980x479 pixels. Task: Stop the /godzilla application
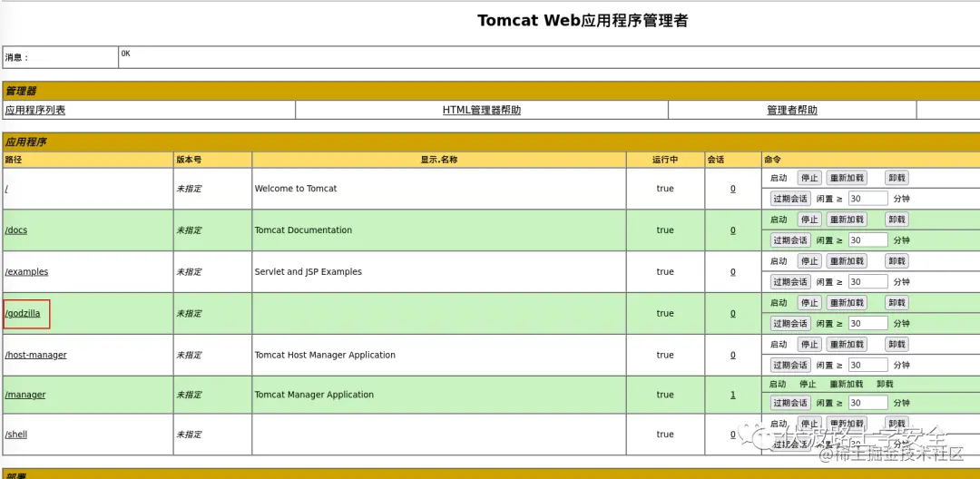click(x=809, y=303)
